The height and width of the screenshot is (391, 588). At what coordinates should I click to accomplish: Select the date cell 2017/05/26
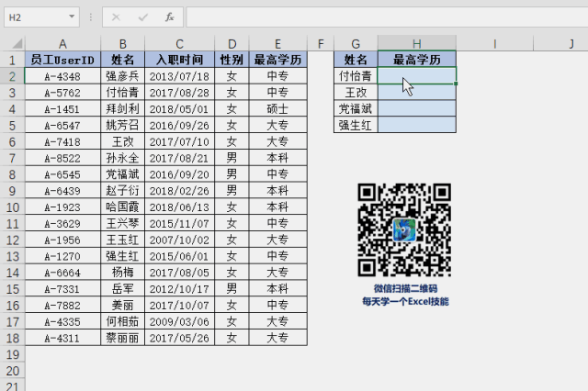coord(179,338)
